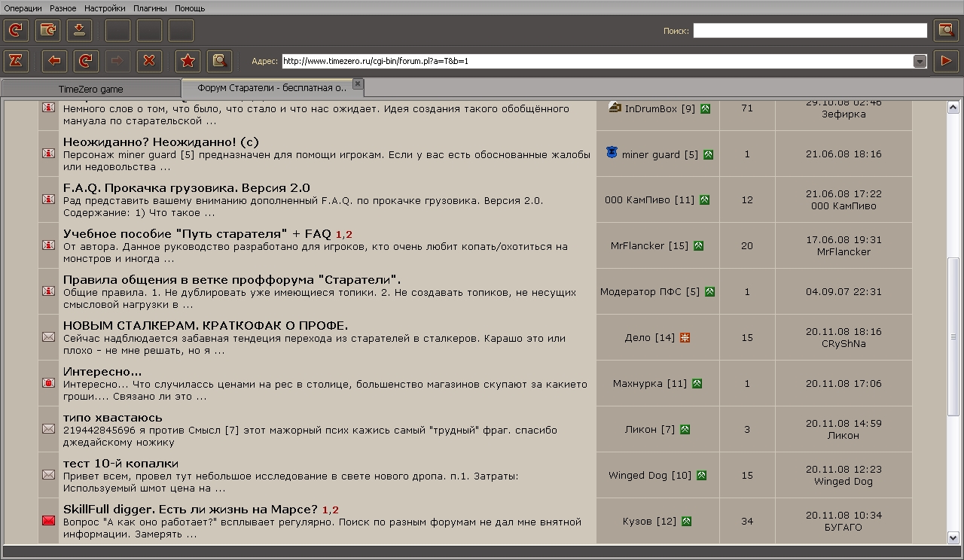Viewport: 964px width, 560px height.
Task: Click the download arrow icon in top toolbar
Action: (79, 31)
